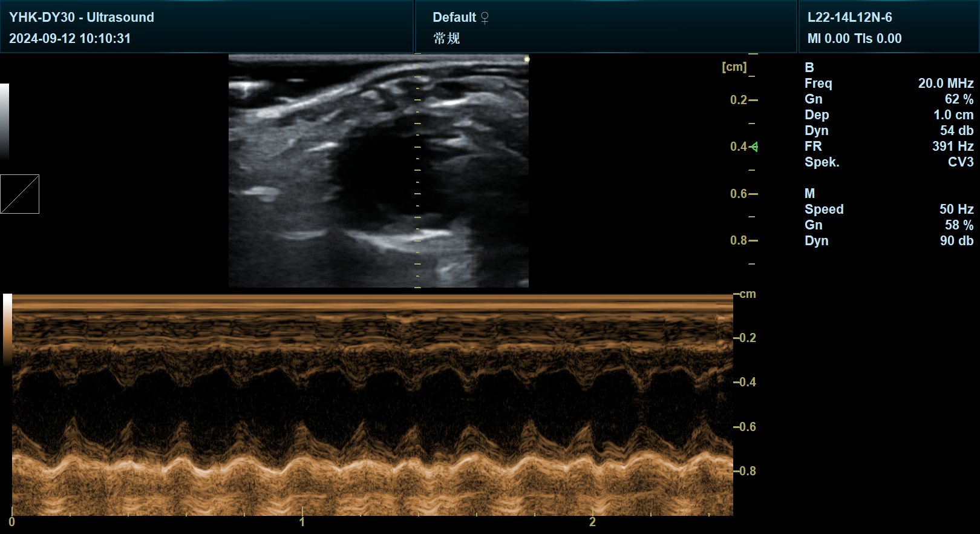Select the B mode Gn 62 % value

959,99
